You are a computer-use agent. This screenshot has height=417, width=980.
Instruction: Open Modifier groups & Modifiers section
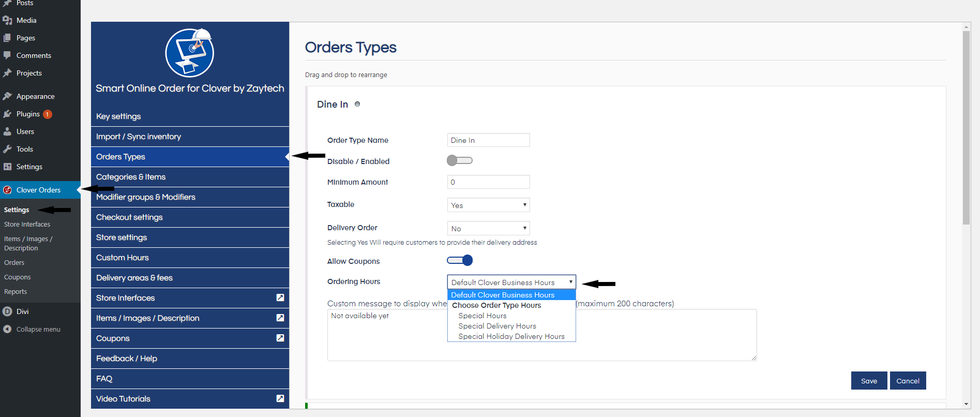[x=190, y=197]
